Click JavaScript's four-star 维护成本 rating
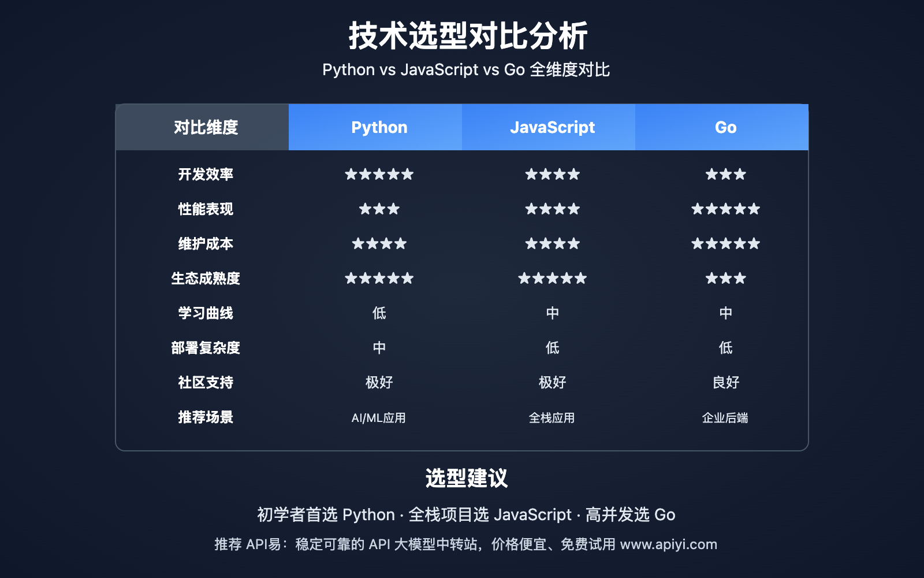Image resolution: width=924 pixels, height=578 pixels. coord(553,243)
